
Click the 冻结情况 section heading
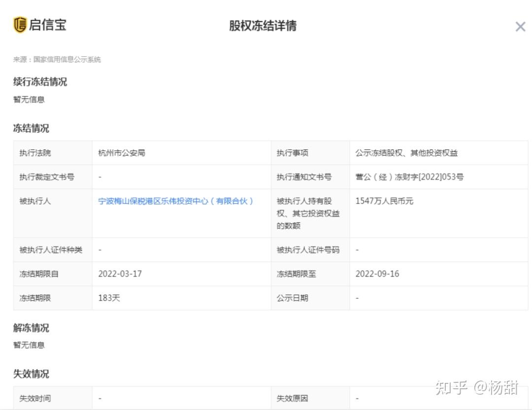click(31, 128)
